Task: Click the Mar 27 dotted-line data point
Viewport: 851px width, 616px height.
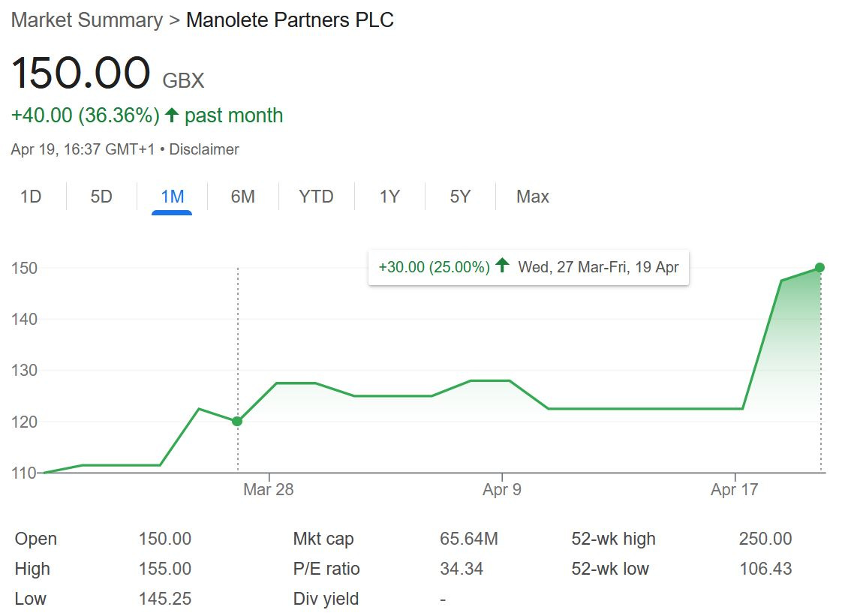Action: [x=238, y=422]
